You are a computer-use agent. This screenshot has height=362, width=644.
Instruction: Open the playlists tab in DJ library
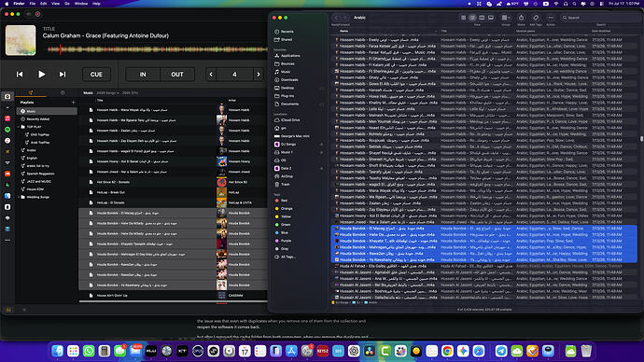[31, 92]
